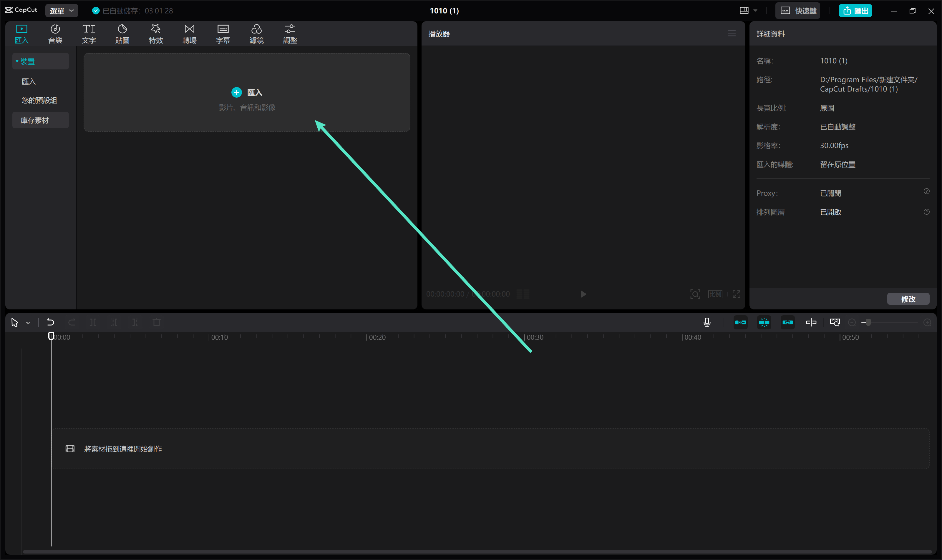Viewport: 942px width, 560px height.
Task: Open the 轉場 transitions tab
Action: pyautogui.click(x=189, y=34)
